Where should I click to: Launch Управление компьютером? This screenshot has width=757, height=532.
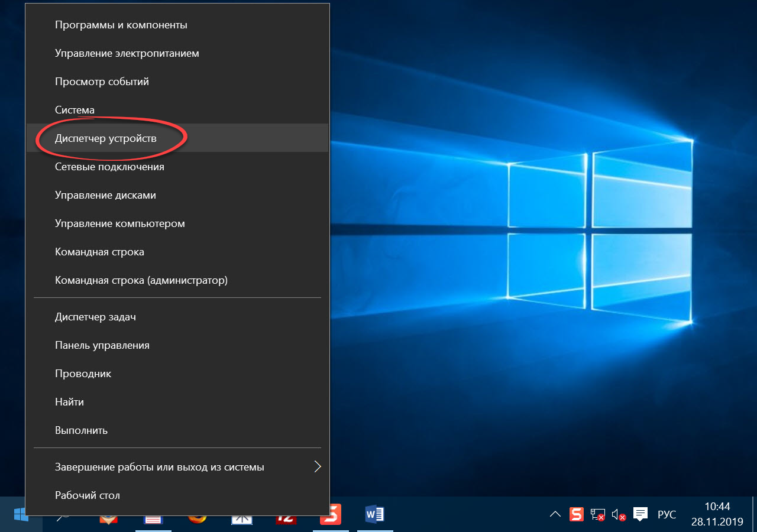177,223
